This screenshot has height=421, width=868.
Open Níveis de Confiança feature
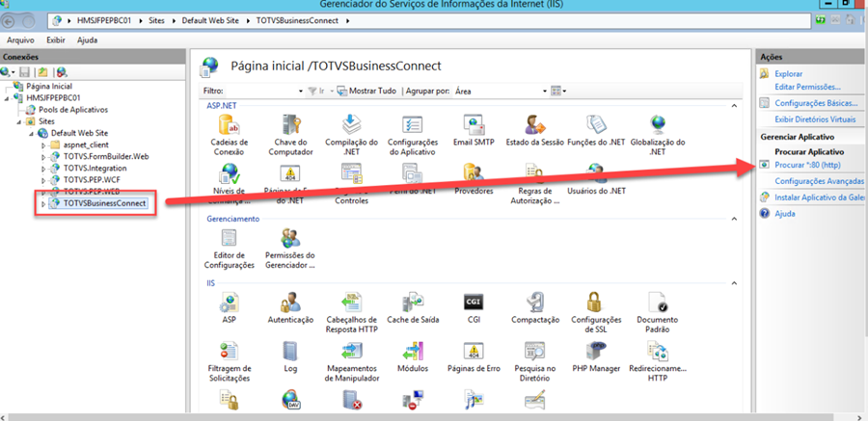click(230, 184)
